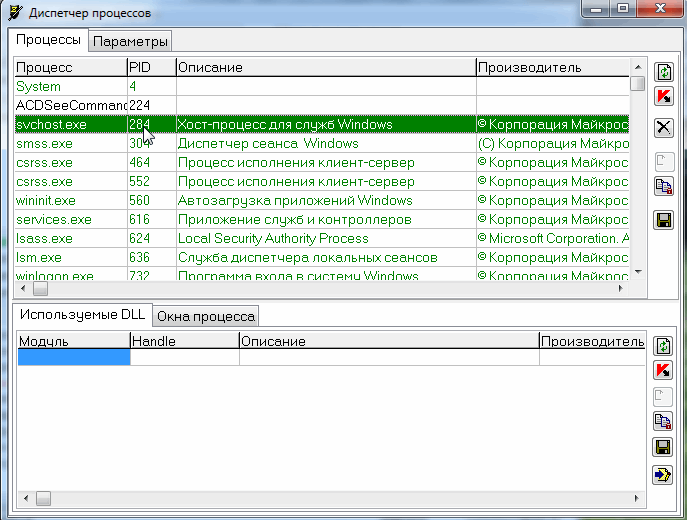Screen dimensions: 687x520
Task: Terminate the selected process with the X icon
Action: [x=664, y=128]
